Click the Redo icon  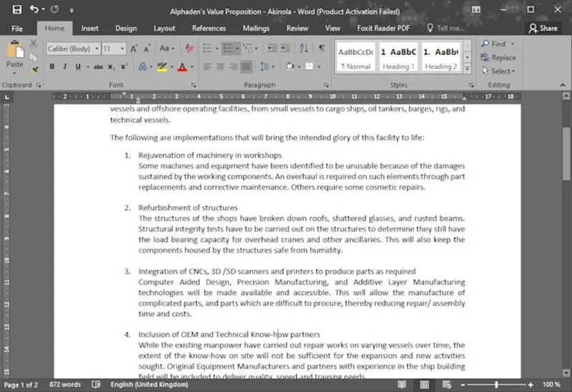[55, 9]
